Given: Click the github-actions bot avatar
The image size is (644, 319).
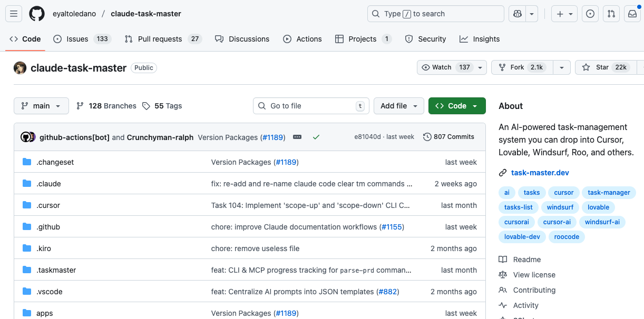Looking at the screenshot, I should (x=26, y=137).
